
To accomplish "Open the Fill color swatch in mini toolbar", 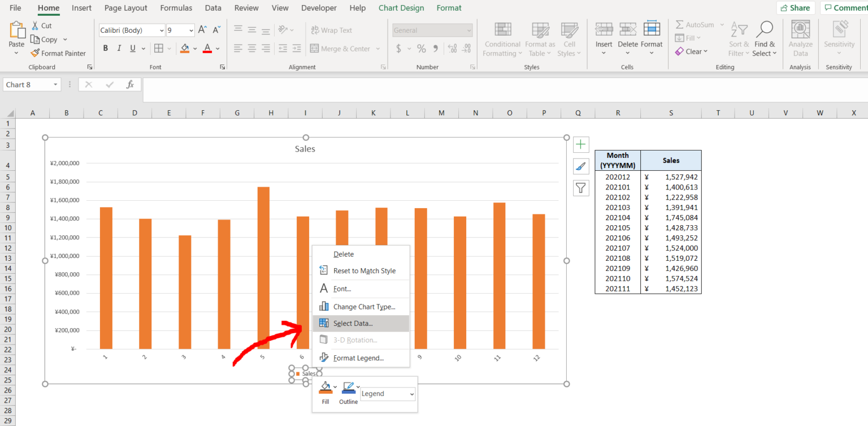I will point(325,388).
